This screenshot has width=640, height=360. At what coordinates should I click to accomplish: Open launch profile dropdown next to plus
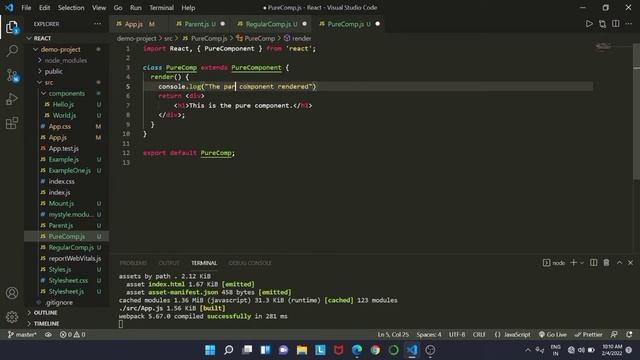point(582,263)
